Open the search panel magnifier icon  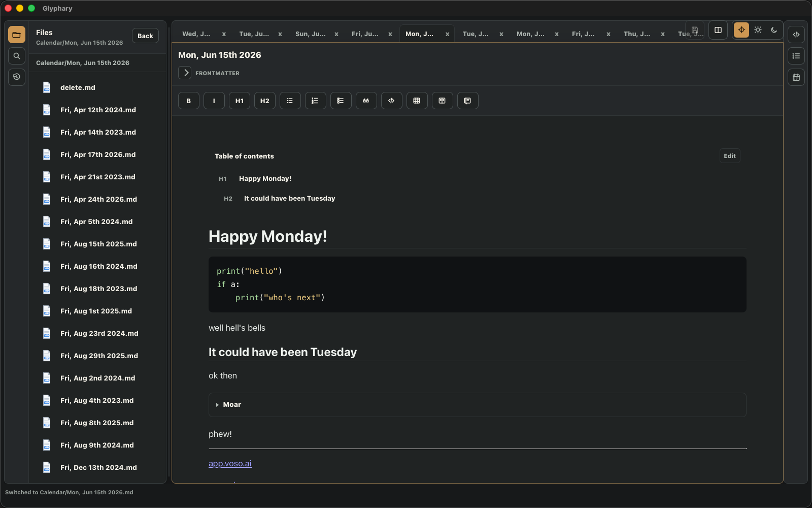[x=17, y=56]
